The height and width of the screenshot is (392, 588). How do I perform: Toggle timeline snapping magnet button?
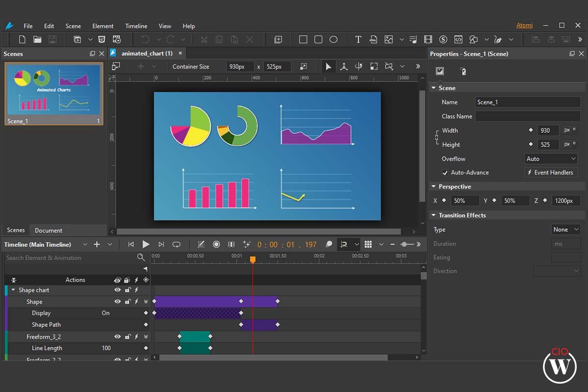344,244
